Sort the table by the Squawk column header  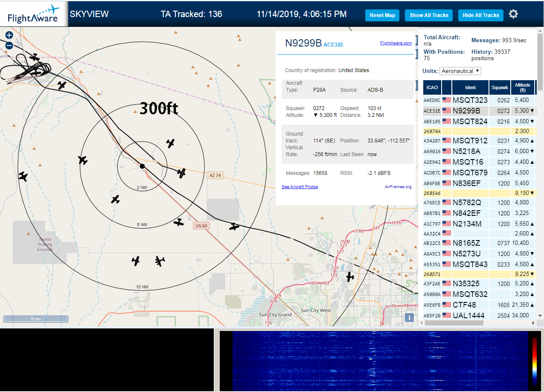click(x=500, y=87)
